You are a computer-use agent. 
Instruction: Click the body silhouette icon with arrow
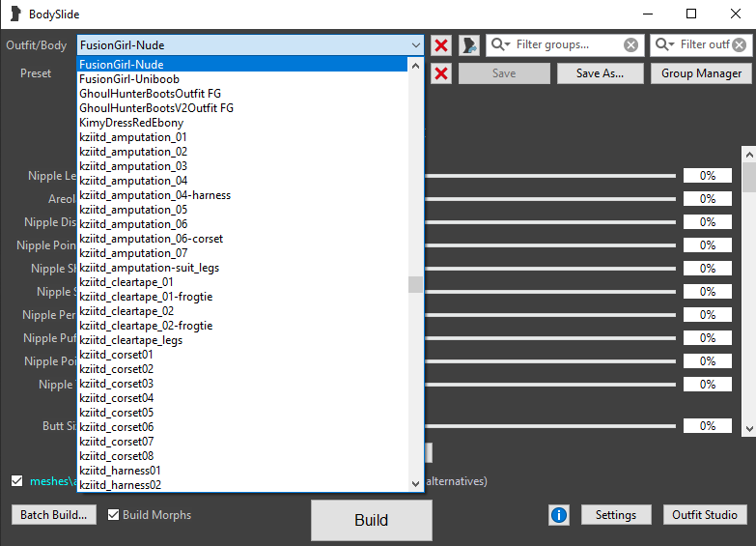tap(470, 45)
